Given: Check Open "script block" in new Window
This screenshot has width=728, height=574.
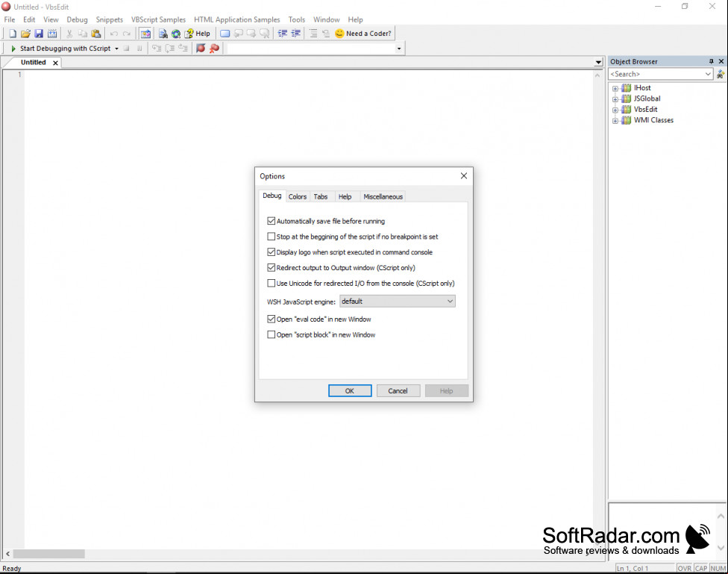Looking at the screenshot, I should tap(272, 334).
